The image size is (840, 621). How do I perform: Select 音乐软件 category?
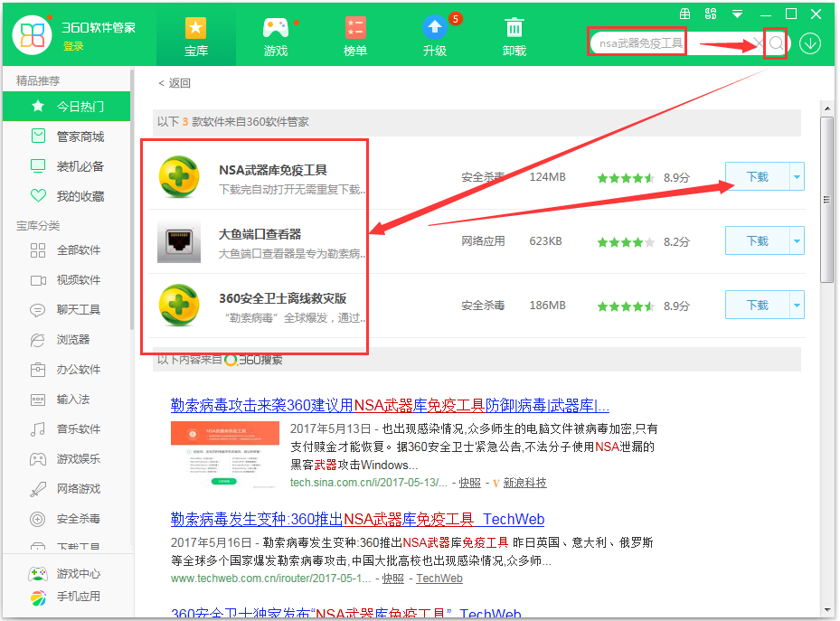(x=66, y=428)
